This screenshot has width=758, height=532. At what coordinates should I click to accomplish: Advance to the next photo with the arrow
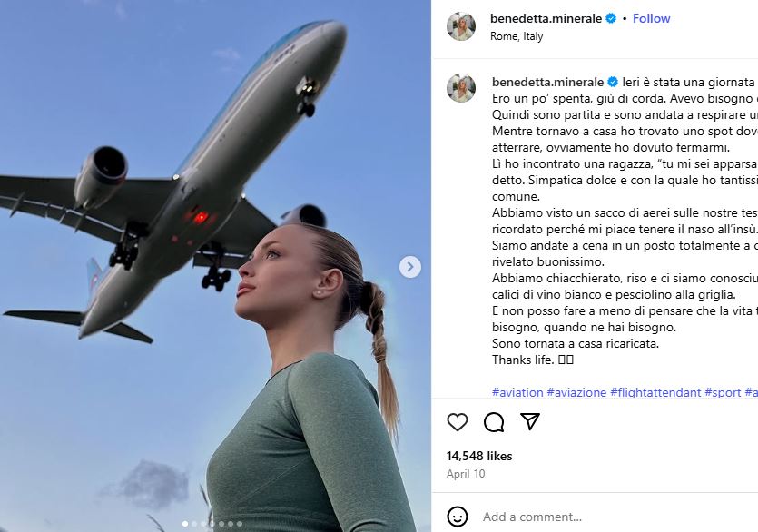click(410, 267)
